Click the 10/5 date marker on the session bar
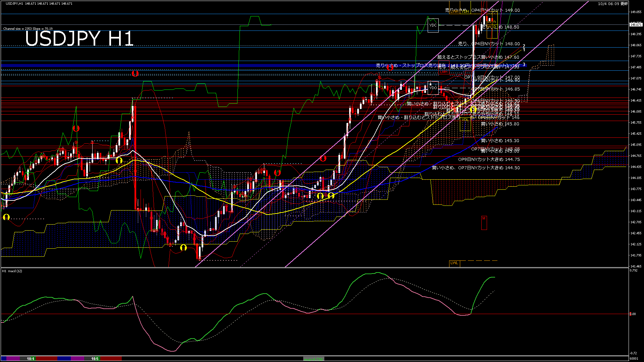644x362 pixels. pyautogui.click(x=95, y=359)
